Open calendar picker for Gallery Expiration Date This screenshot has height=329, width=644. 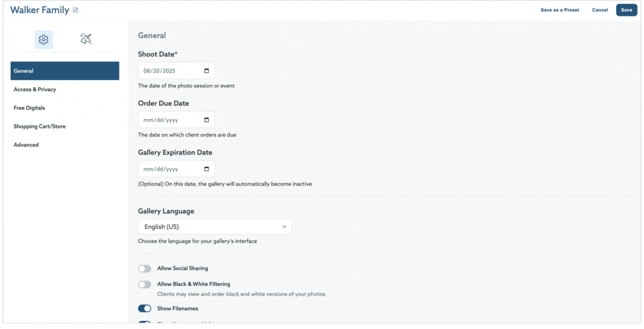[207, 169]
